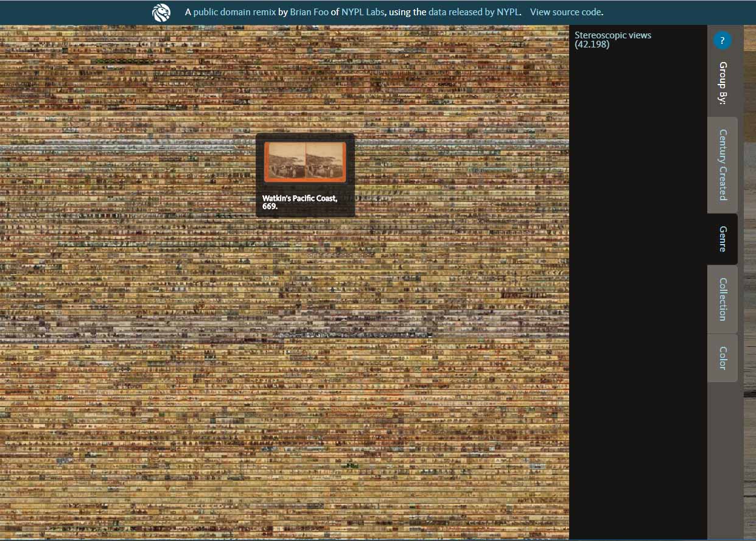Image resolution: width=756 pixels, height=541 pixels.
Task: Visit the Brian Foo link
Action: point(309,12)
